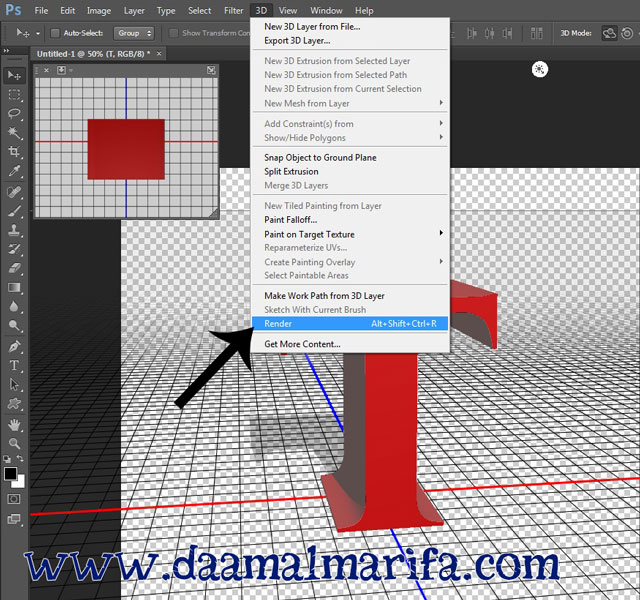The image size is (640, 600).
Task: Select the Path Selection tool
Action: pyautogui.click(x=14, y=384)
